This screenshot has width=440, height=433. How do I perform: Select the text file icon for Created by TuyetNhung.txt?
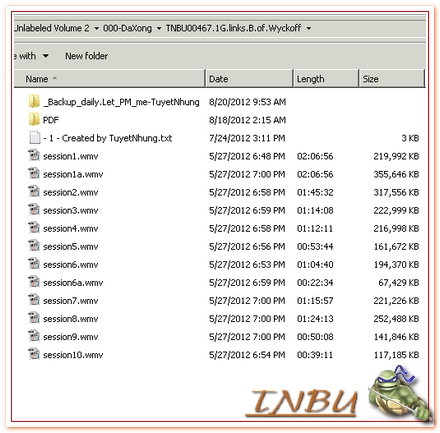click(35, 138)
